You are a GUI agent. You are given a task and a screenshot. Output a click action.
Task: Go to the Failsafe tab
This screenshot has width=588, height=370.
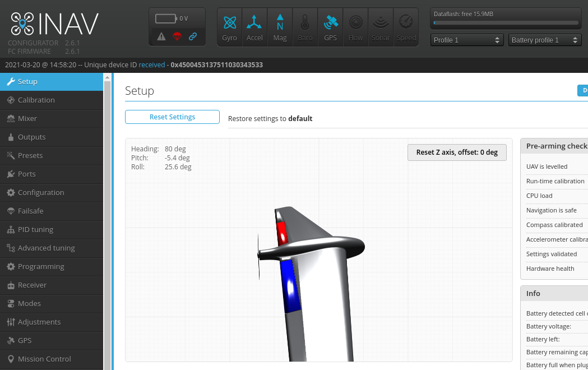click(x=52, y=211)
